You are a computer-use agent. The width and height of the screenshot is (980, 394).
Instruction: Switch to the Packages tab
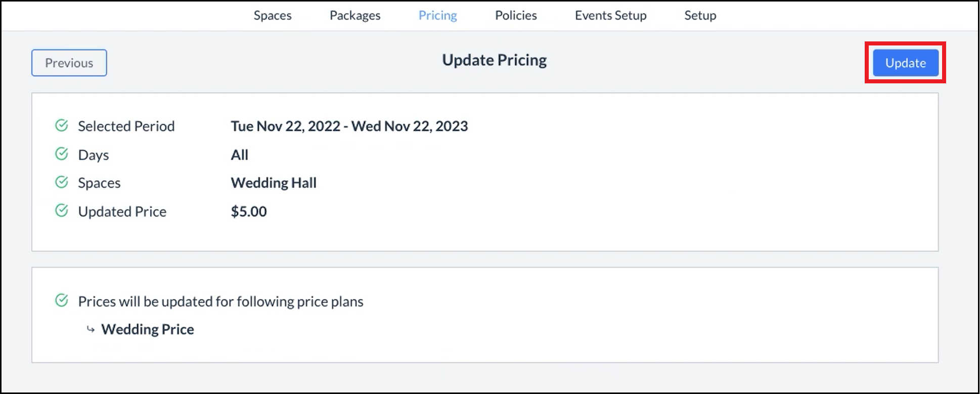click(x=355, y=16)
